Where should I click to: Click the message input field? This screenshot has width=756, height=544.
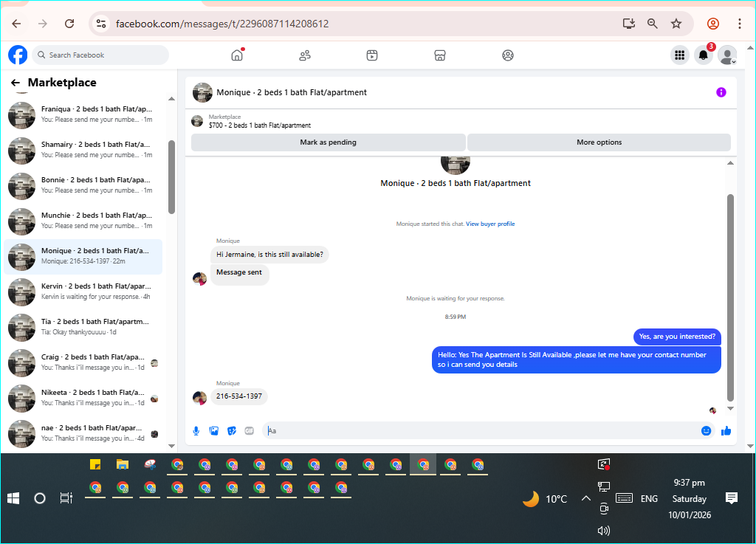(x=482, y=431)
